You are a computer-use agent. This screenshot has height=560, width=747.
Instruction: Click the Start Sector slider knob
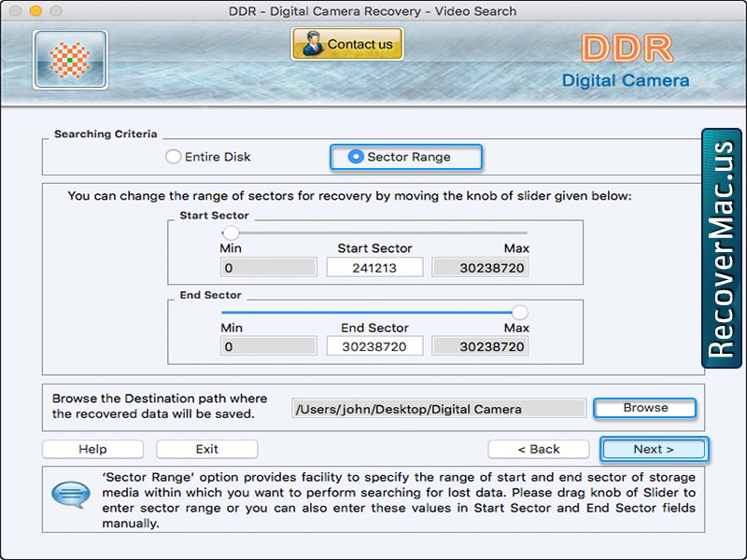tap(231, 232)
